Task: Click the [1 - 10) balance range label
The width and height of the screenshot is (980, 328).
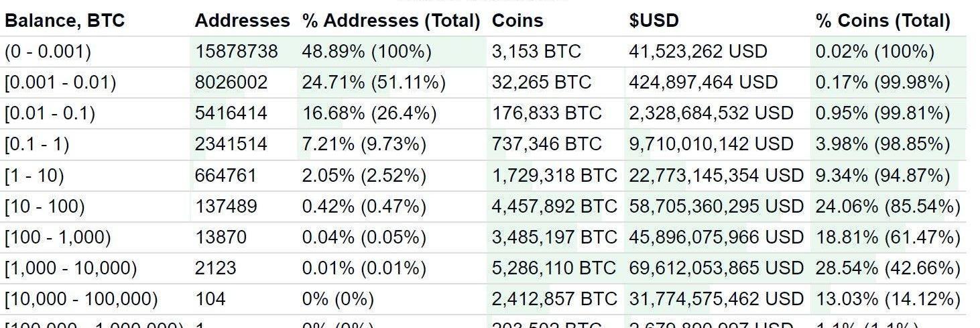Action: (34, 176)
